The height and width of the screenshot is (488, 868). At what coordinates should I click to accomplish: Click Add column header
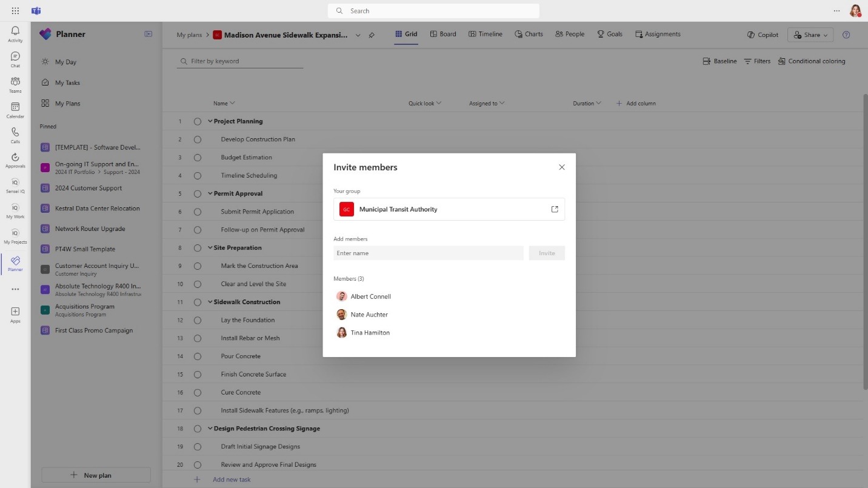(x=636, y=103)
